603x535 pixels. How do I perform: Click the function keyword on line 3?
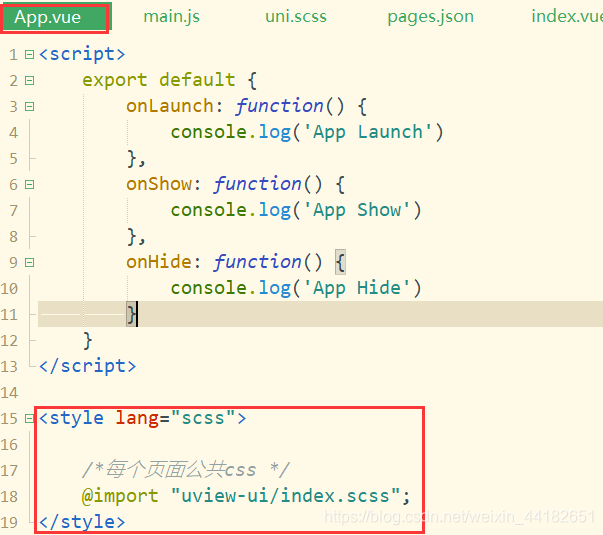[x=280, y=106]
